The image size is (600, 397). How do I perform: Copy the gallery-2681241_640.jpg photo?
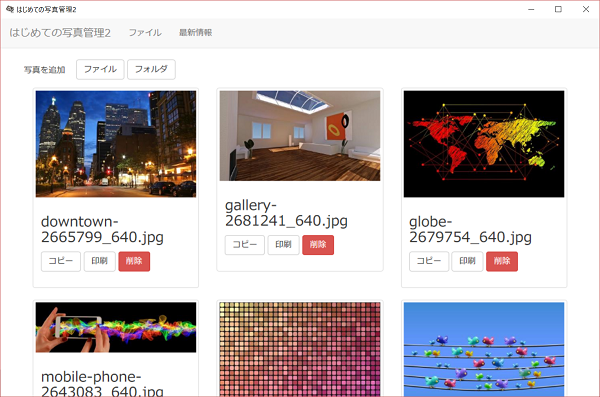tap(245, 245)
